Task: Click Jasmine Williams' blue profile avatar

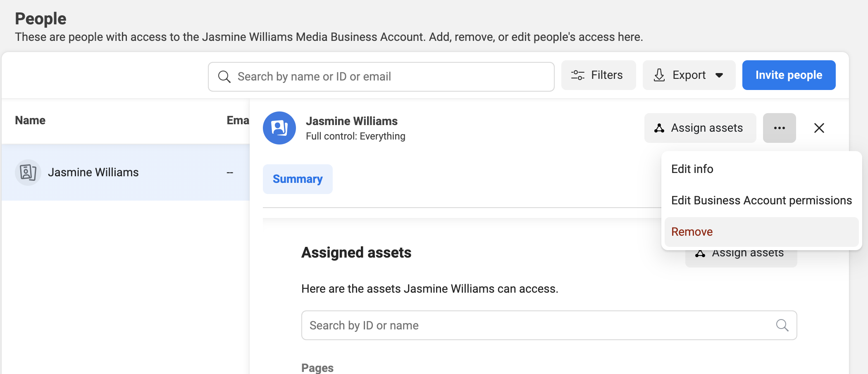Action: coord(279,128)
